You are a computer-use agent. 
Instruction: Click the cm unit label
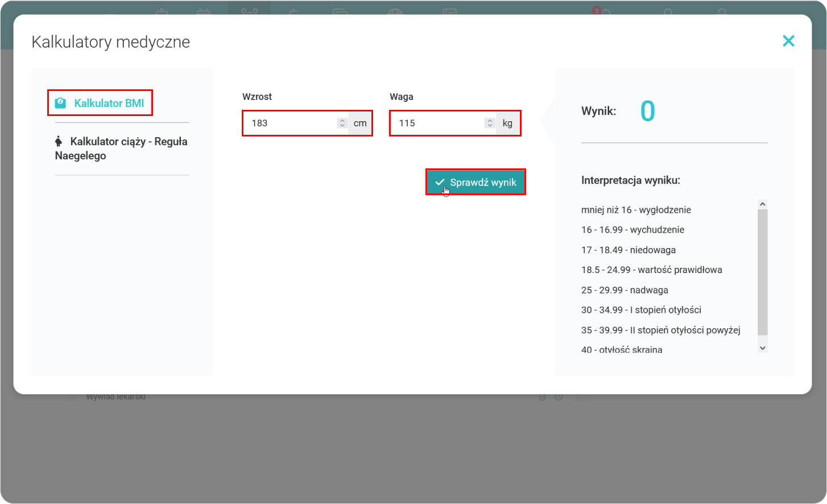[360, 123]
